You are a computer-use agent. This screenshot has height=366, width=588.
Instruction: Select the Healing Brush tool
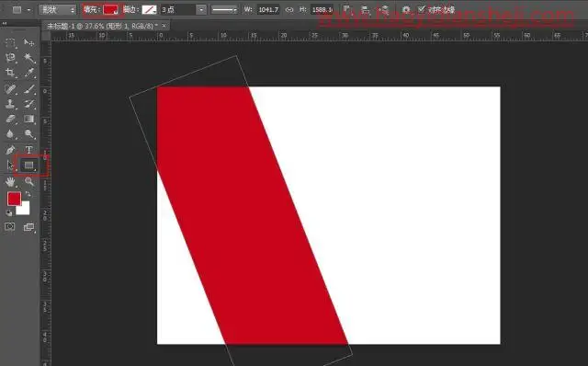(x=10, y=89)
